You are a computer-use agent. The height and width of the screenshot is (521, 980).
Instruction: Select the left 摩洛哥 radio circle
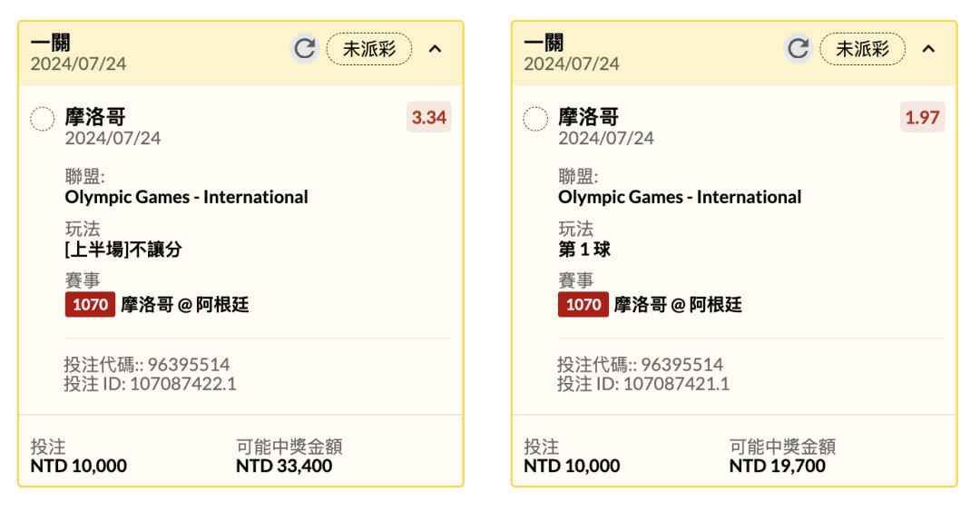pos(43,119)
